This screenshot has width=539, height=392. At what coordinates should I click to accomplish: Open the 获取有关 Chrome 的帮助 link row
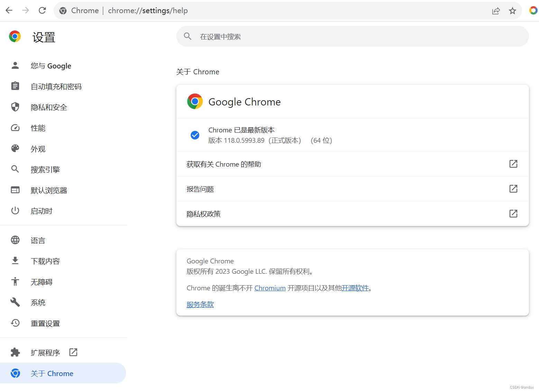(x=353, y=164)
